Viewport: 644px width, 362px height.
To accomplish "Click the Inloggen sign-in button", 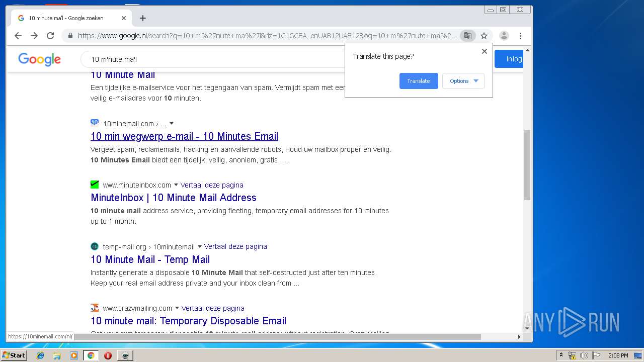I will click(509, 59).
